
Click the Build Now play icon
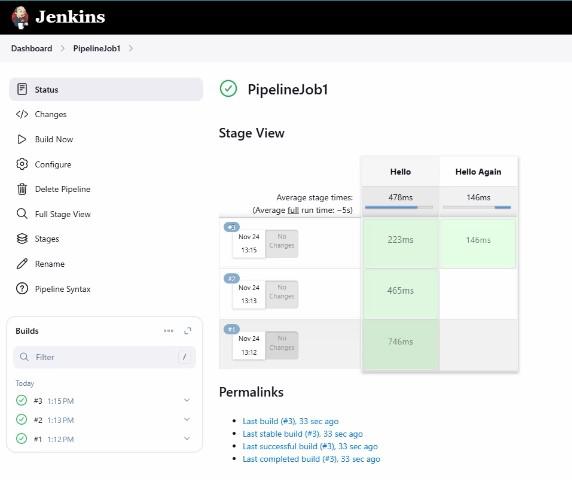22,139
